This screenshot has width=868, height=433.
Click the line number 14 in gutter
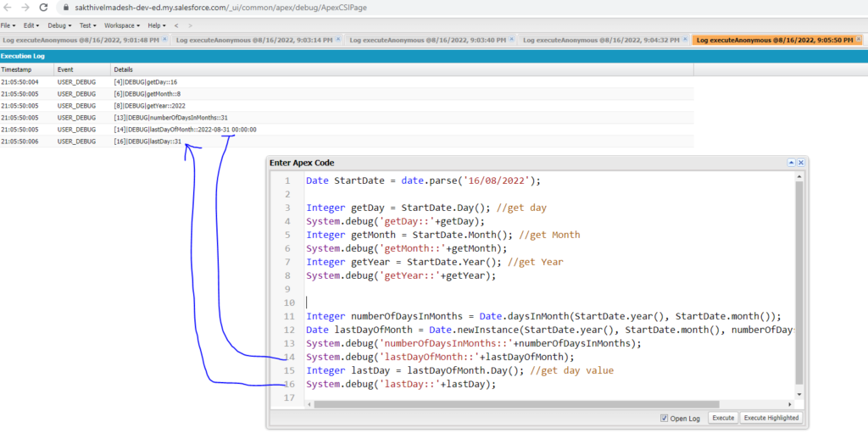(290, 357)
